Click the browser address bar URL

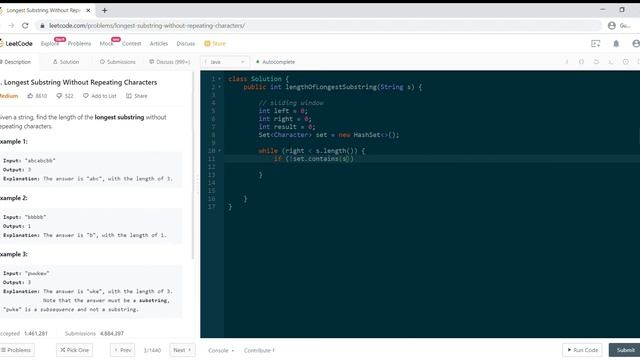click(x=147, y=26)
